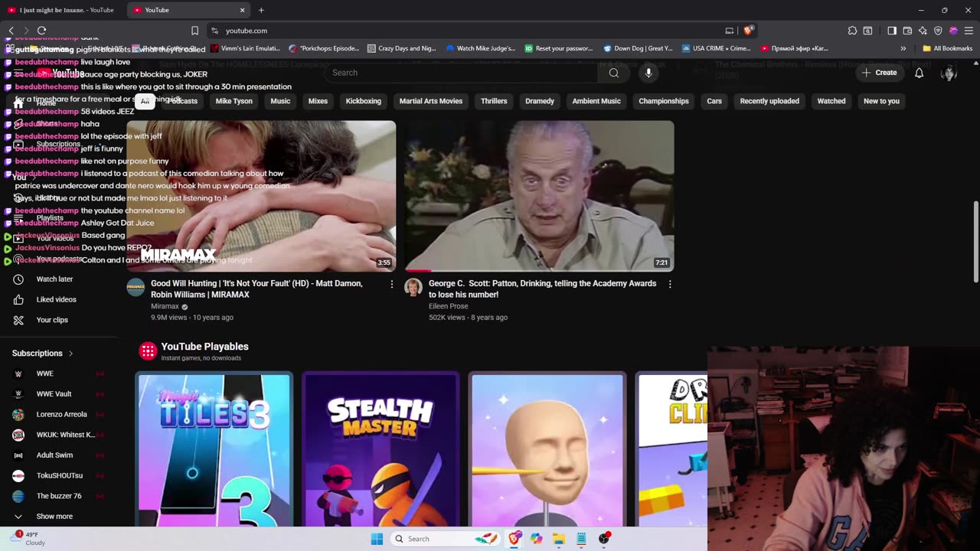Select the Mike Tyson filter chip
Image resolution: width=980 pixels, height=551 pixels.
coord(234,101)
